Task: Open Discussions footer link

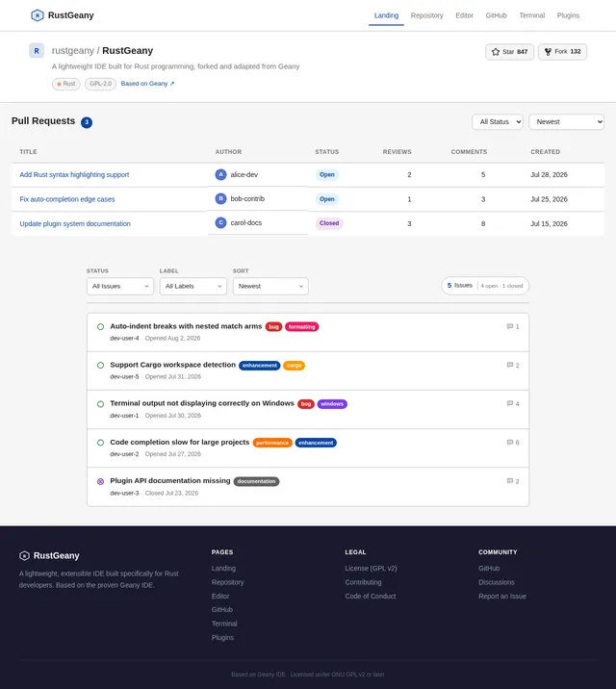Action: (497, 582)
